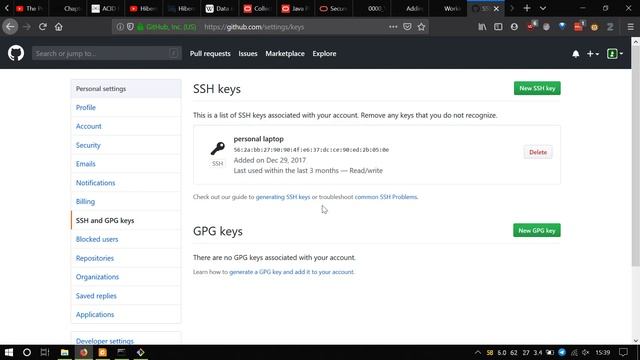The width and height of the screenshot is (640, 360).
Task: Open notifications bell icon
Action: pyautogui.click(x=576, y=54)
